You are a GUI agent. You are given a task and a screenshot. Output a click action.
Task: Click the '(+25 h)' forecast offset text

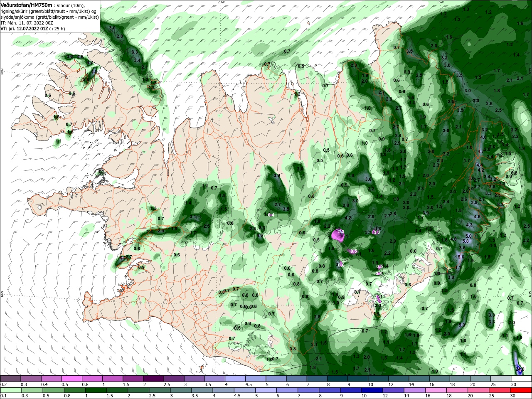57,29
